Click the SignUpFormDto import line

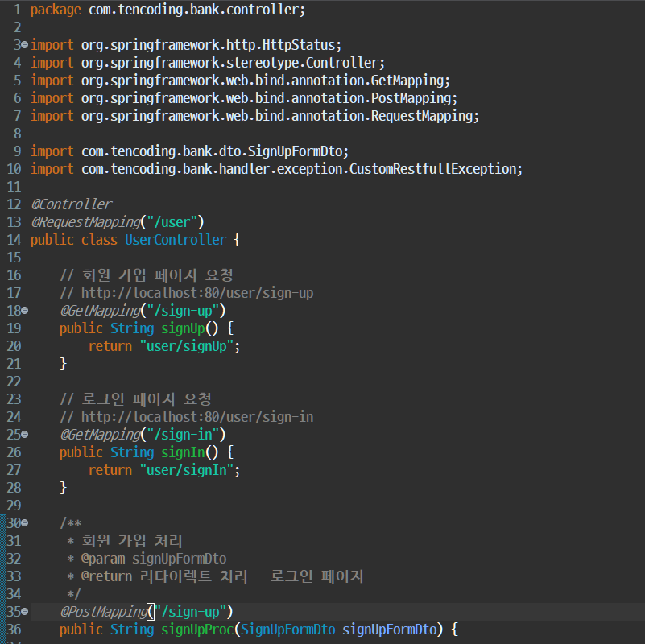[x=189, y=151]
